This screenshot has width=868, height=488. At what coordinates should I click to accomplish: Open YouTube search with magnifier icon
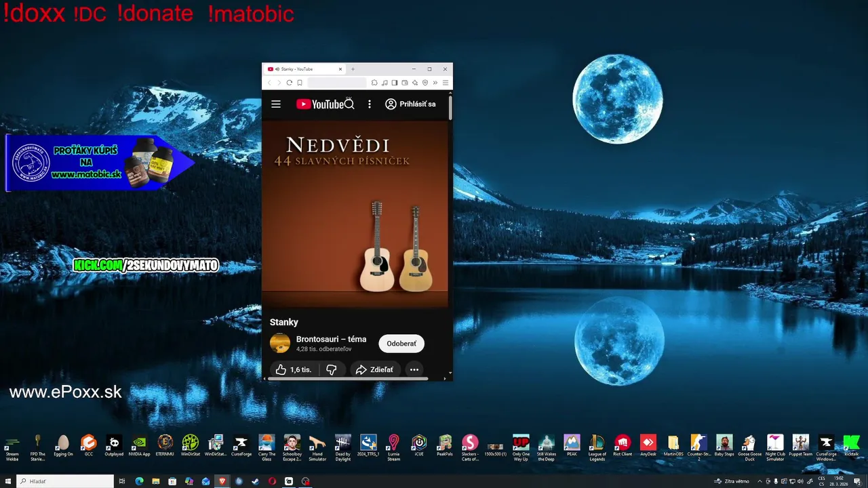pyautogui.click(x=349, y=104)
